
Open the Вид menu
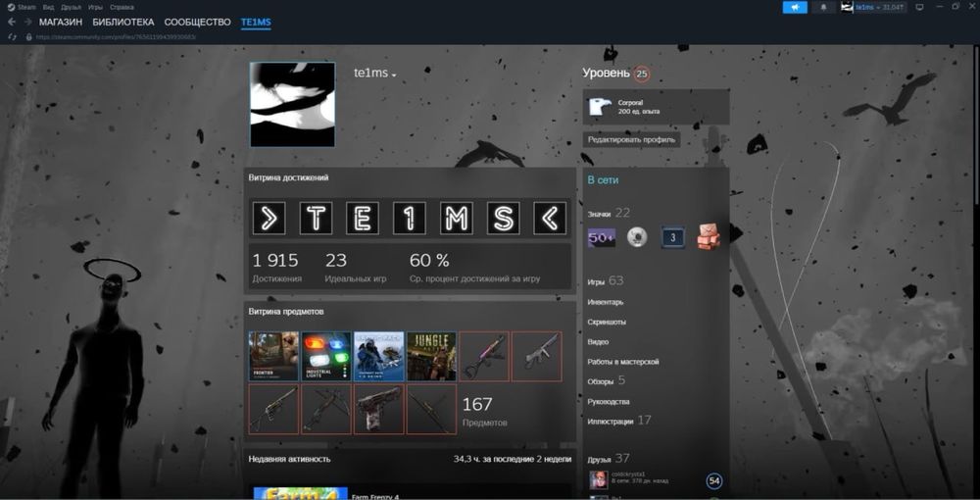click(49, 8)
